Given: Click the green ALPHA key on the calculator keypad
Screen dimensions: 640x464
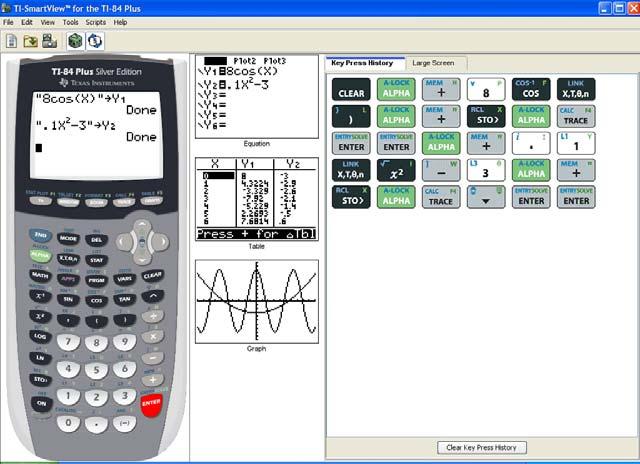Looking at the screenshot, I should pyautogui.click(x=40, y=255).
